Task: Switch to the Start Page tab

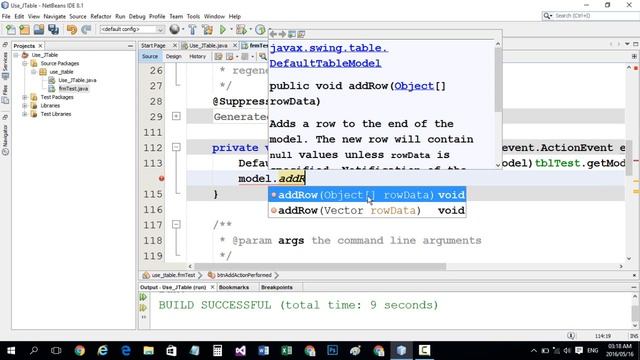Action: 153,45
